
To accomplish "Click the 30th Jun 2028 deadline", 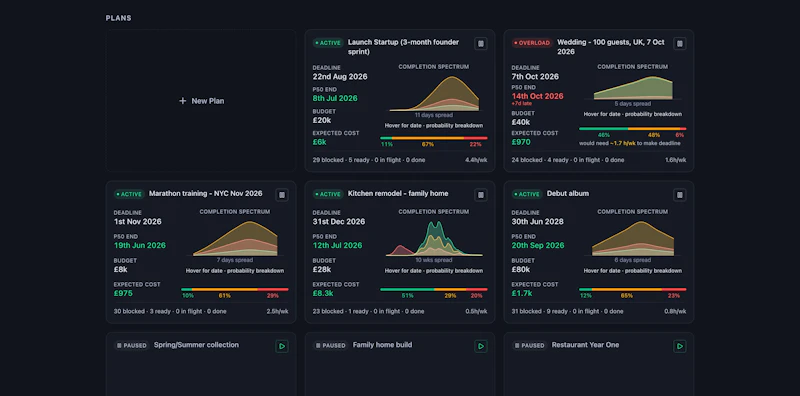I will pos(538,221).
